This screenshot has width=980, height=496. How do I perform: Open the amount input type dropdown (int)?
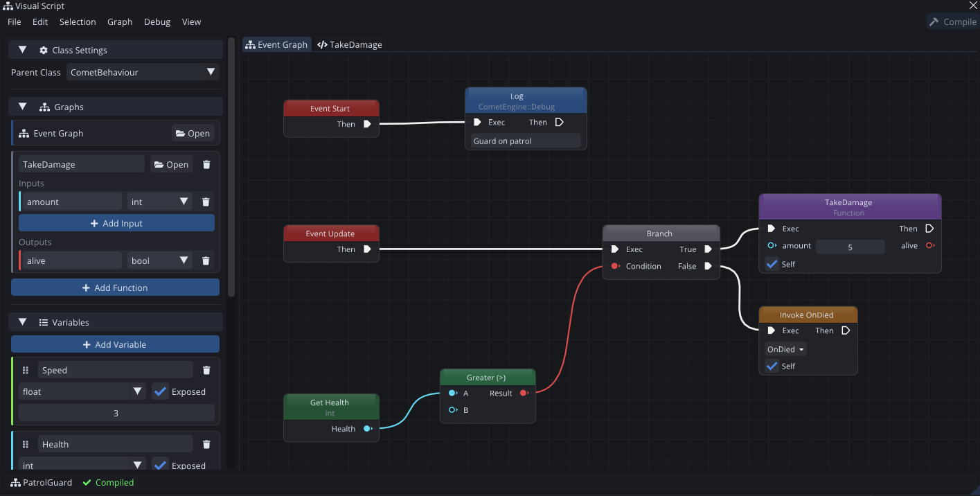coord(160,202)
